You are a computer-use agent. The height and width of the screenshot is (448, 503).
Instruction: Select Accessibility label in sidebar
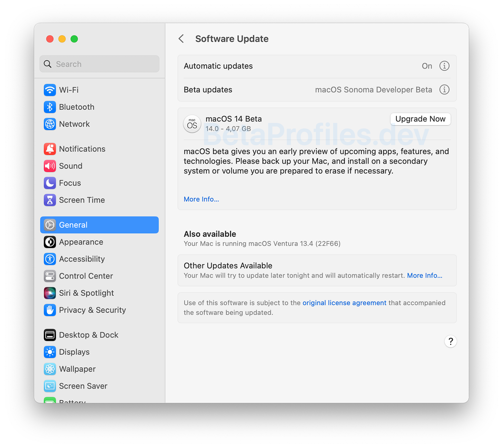82,259
